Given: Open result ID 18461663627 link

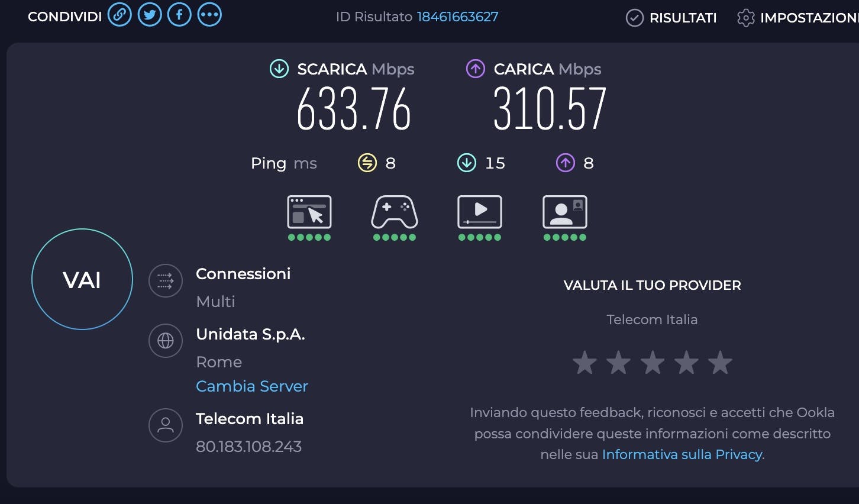Looking at the screenshot, I should (457, 17).
